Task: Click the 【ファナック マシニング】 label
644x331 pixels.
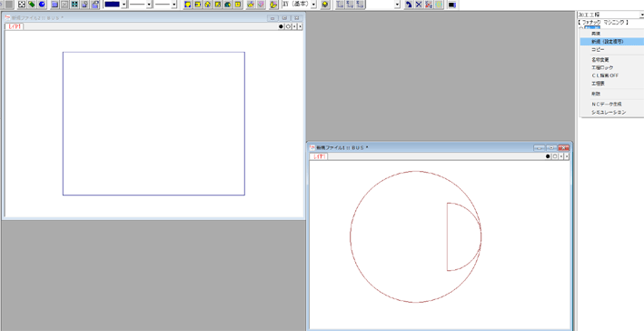Action: (603, 22)
